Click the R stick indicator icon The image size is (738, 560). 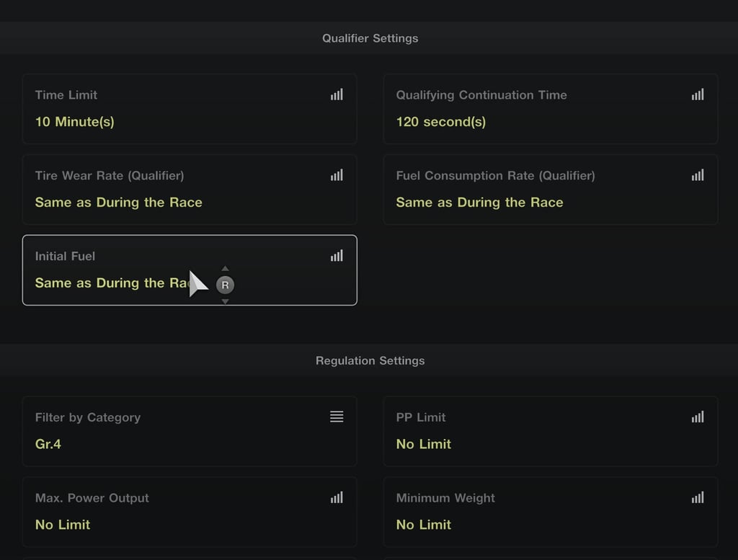225,285
